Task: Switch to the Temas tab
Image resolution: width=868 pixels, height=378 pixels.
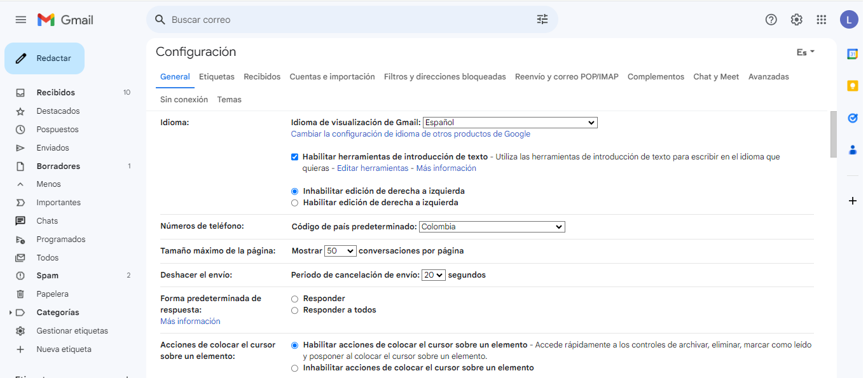Action: pos(229,100)
